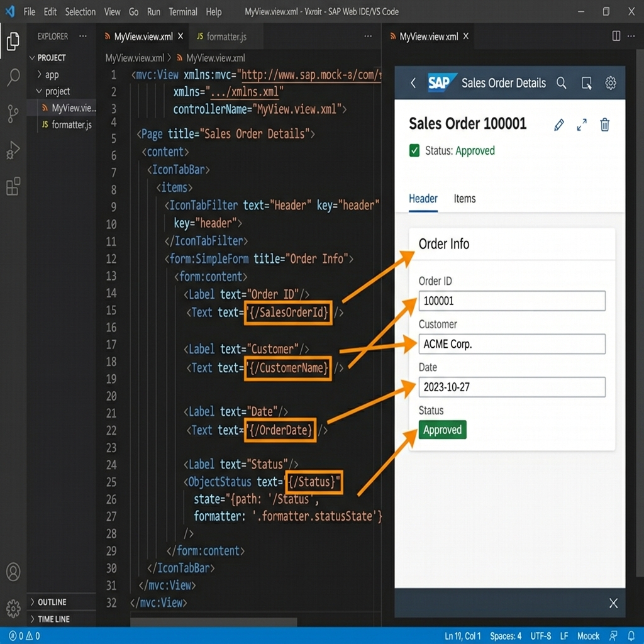Open preview pane more actions ellipsis
Screen dimensions: 644x644
tap(631, 36)
